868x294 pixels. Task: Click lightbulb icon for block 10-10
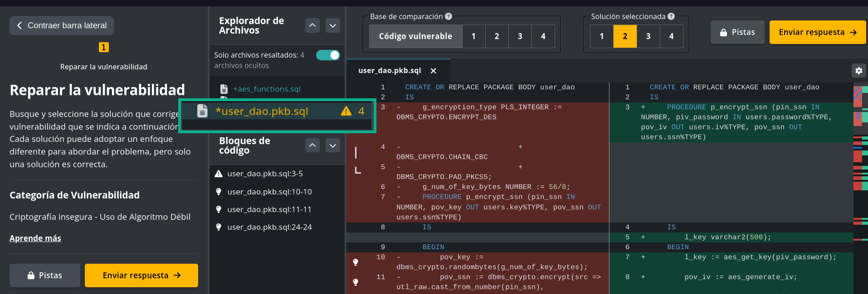tap(219, 192)
